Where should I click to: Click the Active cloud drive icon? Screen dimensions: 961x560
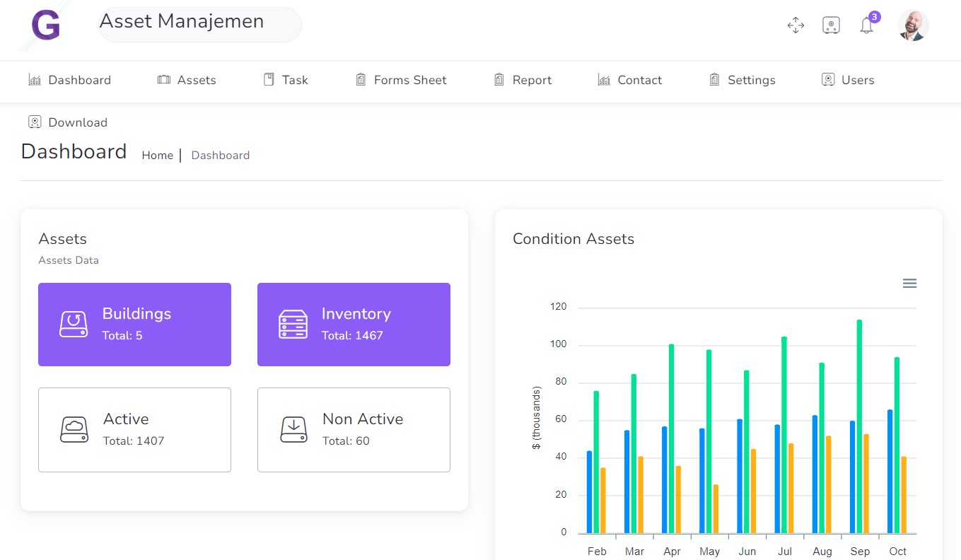(74, 430)
